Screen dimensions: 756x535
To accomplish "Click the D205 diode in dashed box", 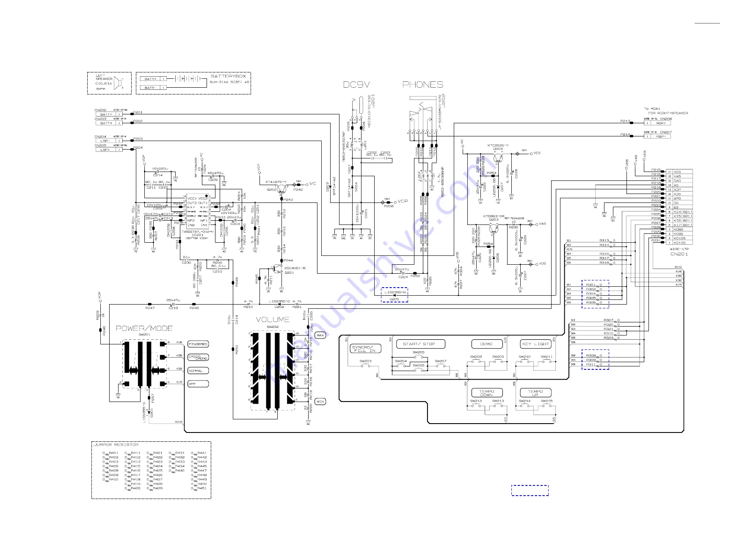I will (395, 295).
